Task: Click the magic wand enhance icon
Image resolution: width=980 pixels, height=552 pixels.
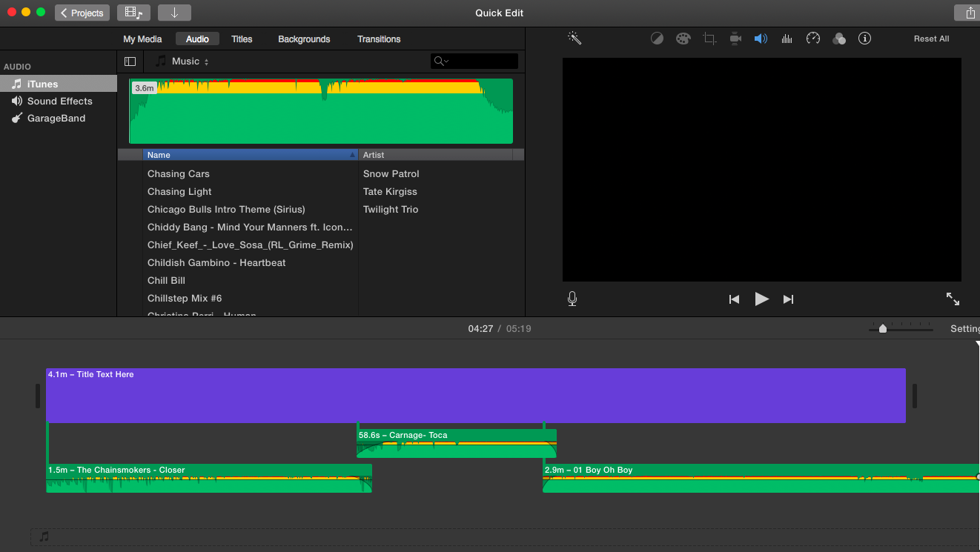Action: (575, 38)
